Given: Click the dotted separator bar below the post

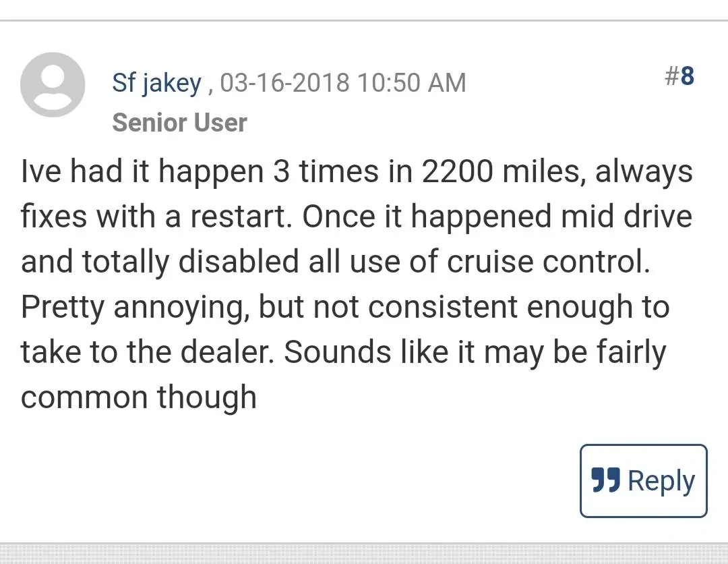Looking at the screenshot, I should click(x=364, y=553).
